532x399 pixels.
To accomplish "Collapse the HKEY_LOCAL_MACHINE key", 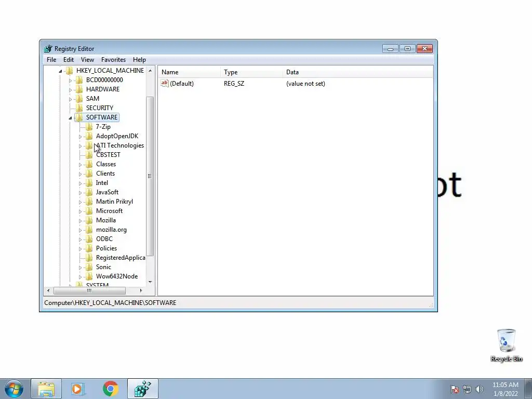I will [x=60, y=71].
